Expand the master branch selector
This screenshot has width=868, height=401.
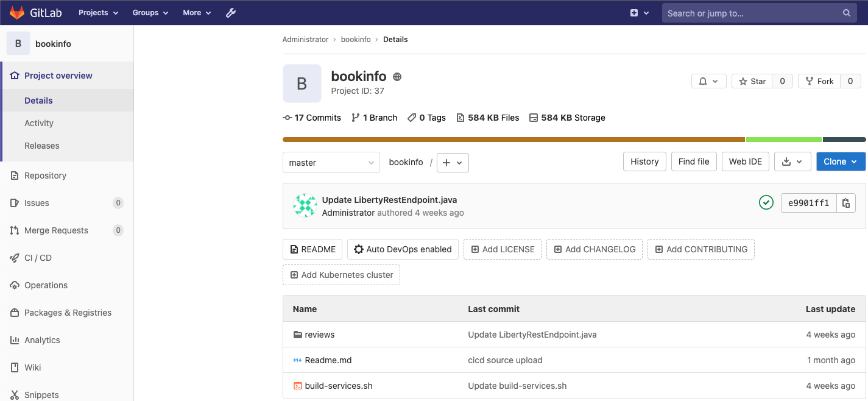[331, 163]
